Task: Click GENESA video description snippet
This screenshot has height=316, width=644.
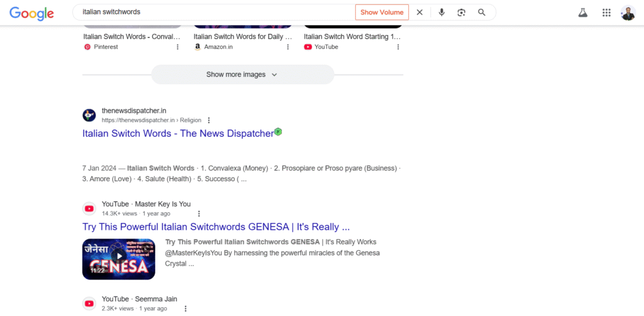Action: (x=272, y=252)
